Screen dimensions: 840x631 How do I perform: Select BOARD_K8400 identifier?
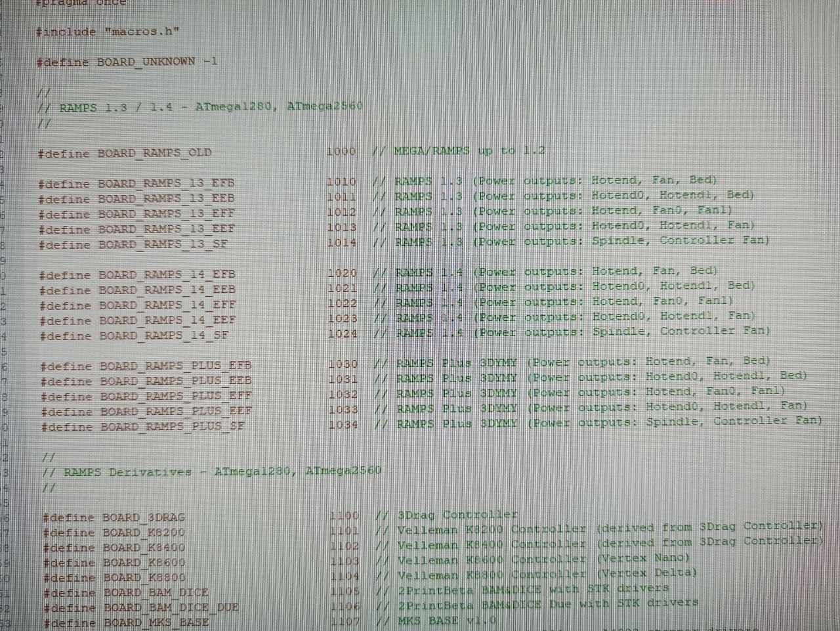pyautogui.click(x=144, y=548)
